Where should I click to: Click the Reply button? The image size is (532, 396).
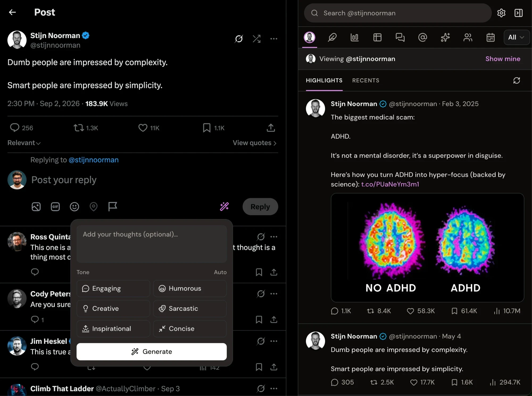(260, 207)
